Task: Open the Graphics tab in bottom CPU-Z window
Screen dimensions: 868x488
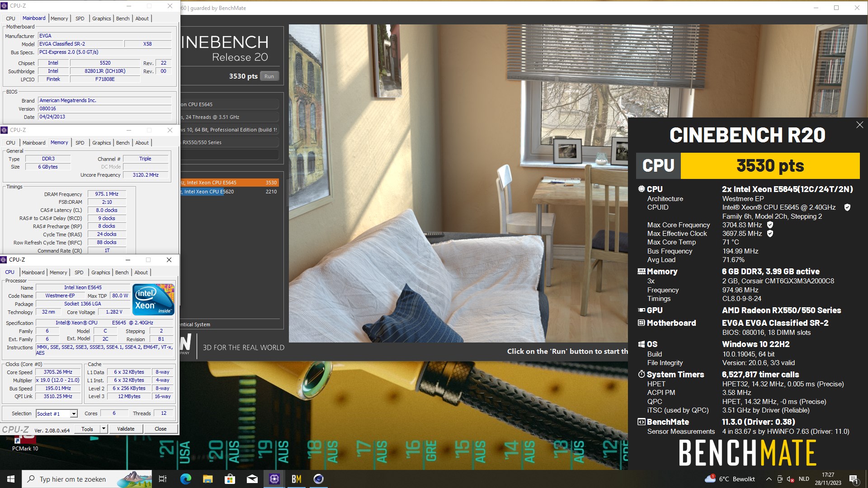Action: (100, 272)
